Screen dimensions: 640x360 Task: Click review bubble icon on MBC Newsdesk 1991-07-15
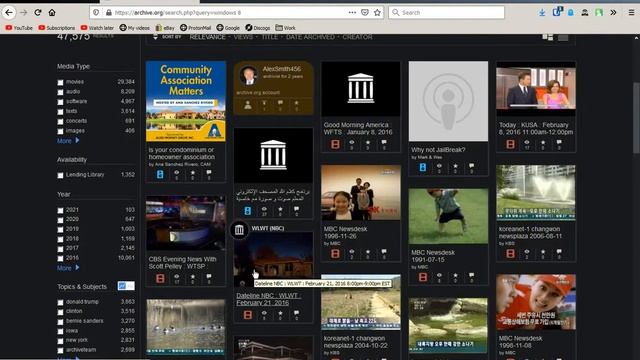(471, 276)
